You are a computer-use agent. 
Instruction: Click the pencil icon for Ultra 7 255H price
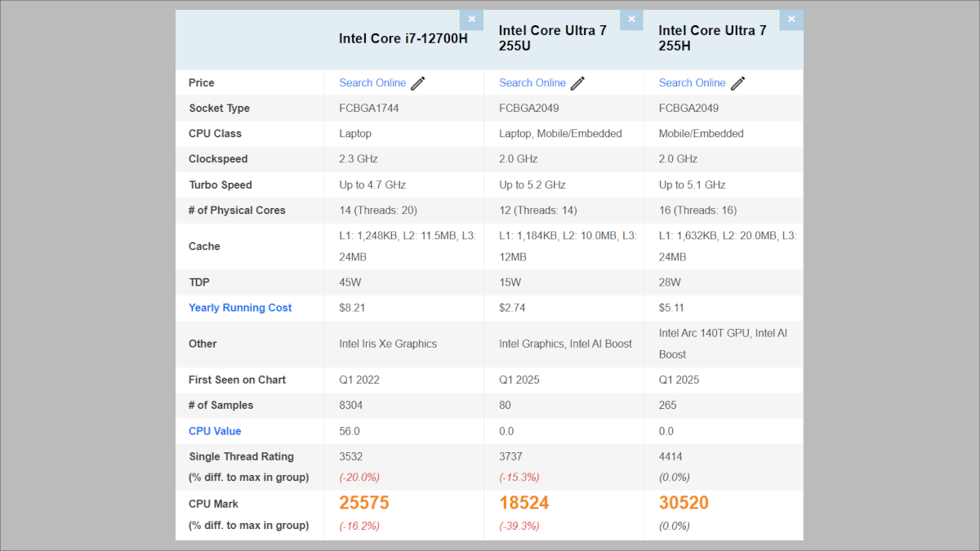pyautogui.click(x=737, y=83)
